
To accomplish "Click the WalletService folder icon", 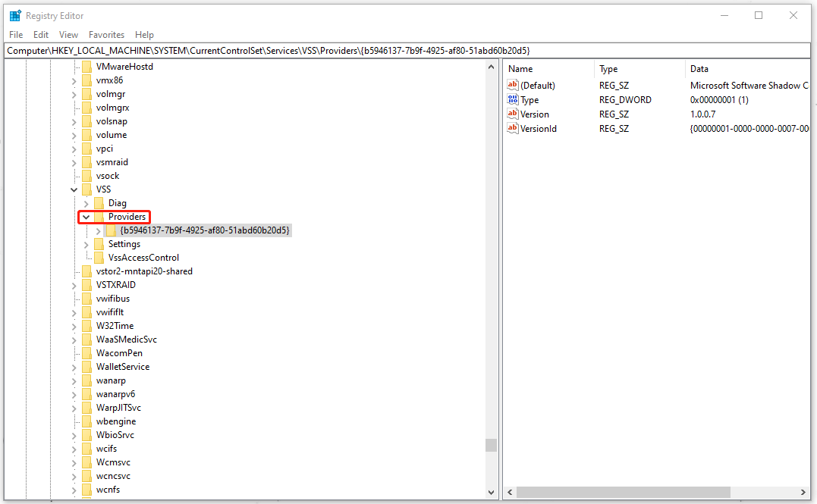I will [87, 367].
